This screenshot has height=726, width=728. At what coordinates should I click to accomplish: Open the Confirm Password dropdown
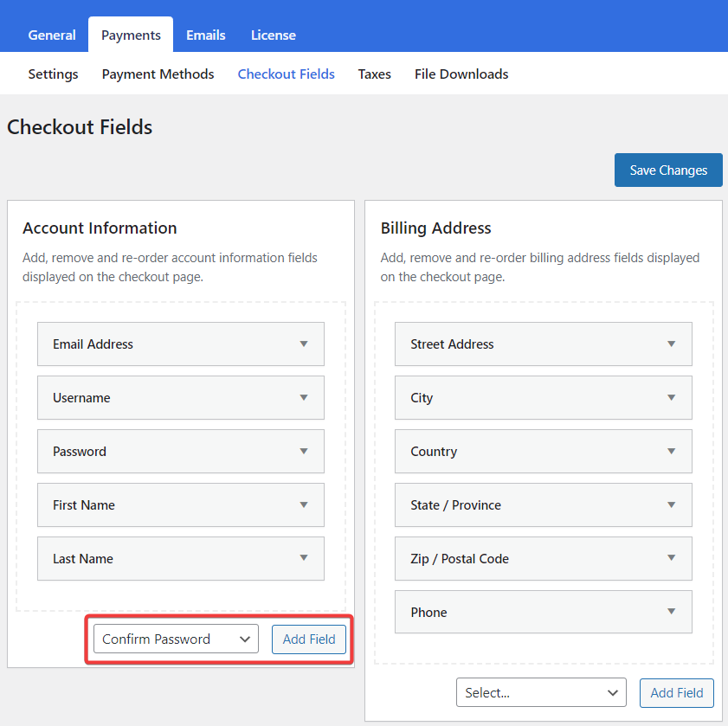(176, 639)
